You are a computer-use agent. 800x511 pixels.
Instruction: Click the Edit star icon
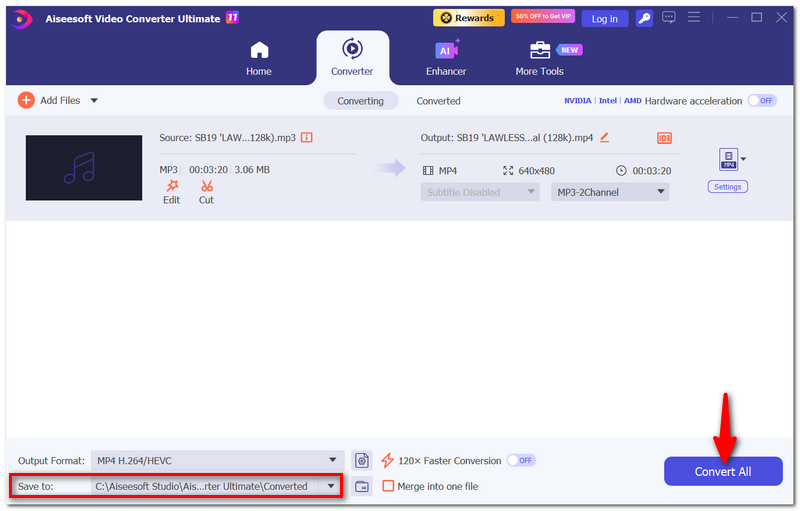tap(172, 186)
